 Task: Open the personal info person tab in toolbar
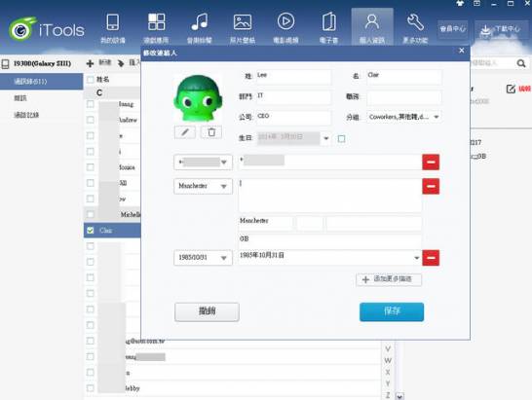(x=372, y=27)
